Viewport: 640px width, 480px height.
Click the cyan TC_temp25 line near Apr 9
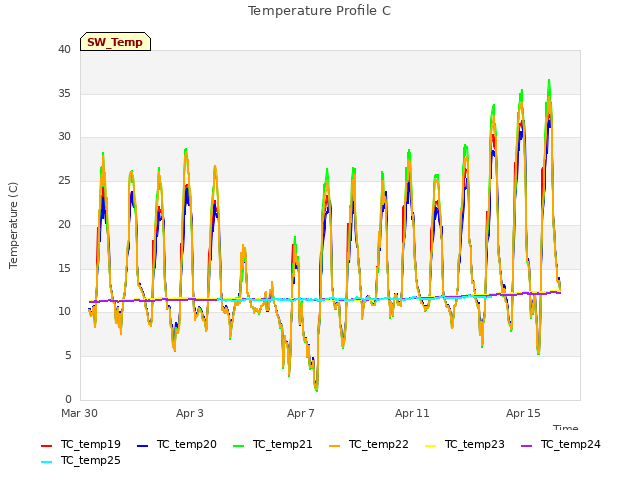pyautogui.click(x=357, y=298)
